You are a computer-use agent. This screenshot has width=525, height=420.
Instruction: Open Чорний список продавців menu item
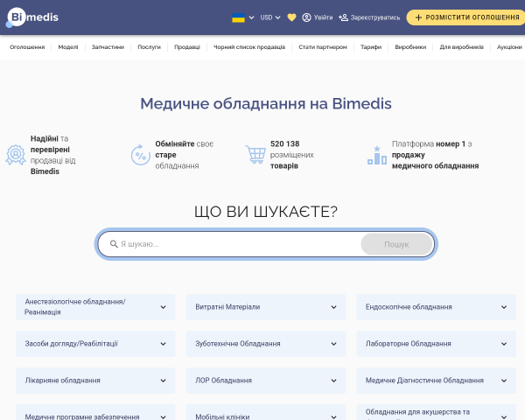click(x=249, y=47)
